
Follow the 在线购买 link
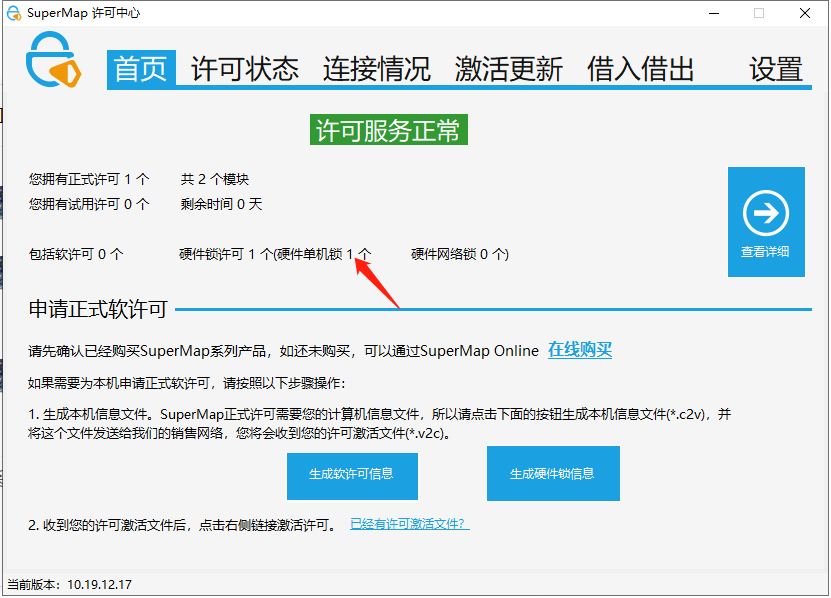pyautogui.click(x=580, y=350)
